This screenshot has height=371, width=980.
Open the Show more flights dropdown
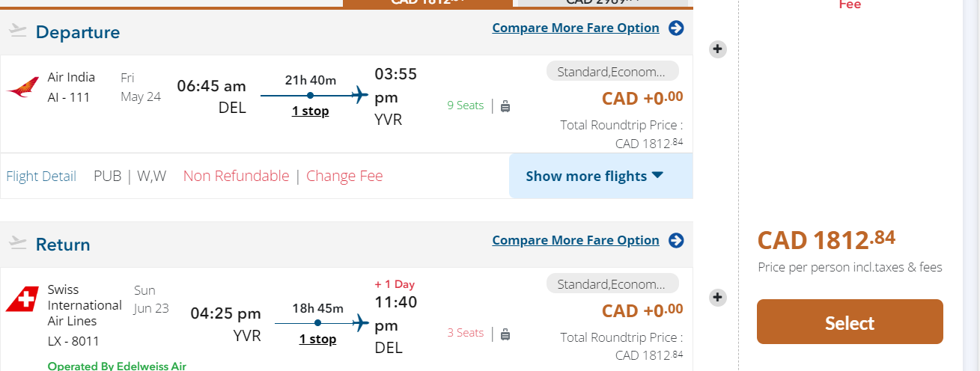pyautogui.click(x=594, y=177)
